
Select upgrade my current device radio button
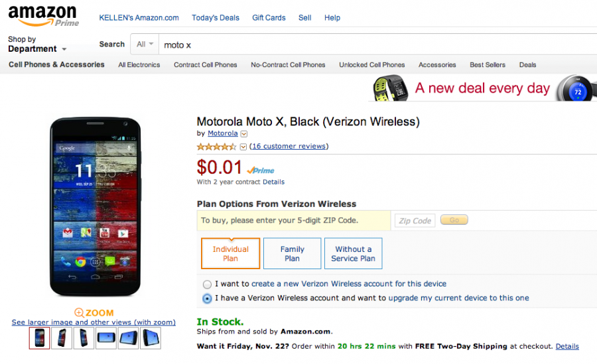pyautogui.click(x=208, y=298)
